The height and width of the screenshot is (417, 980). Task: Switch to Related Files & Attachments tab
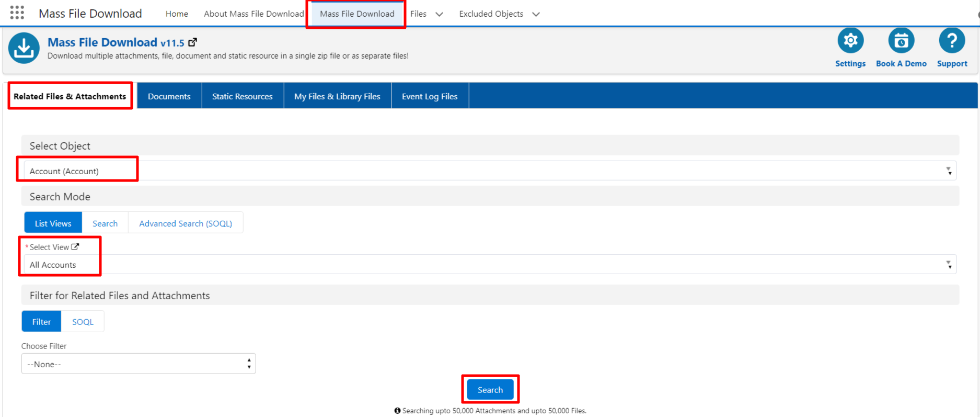coord(70,96)
